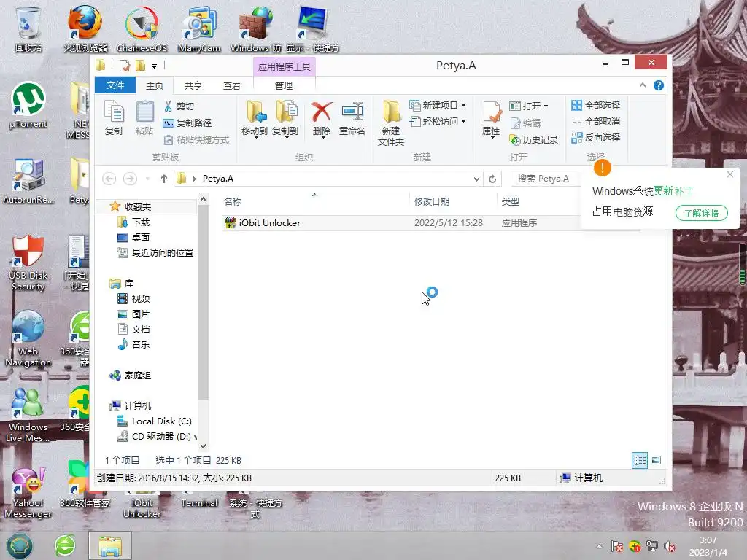Close the Windows系统更新补丁 popup
Image resolution: width=747 pixels, height=560 pixels.
(x=729, y=175)
